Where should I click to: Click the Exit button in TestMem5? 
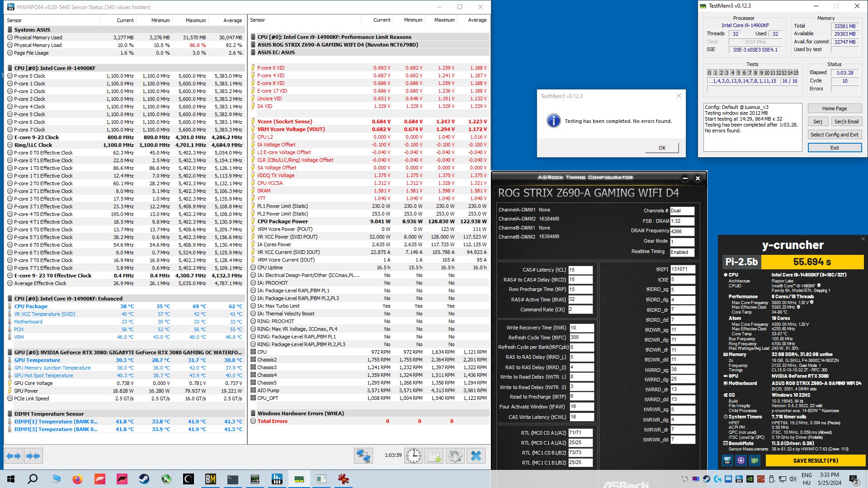click(835, 148)
